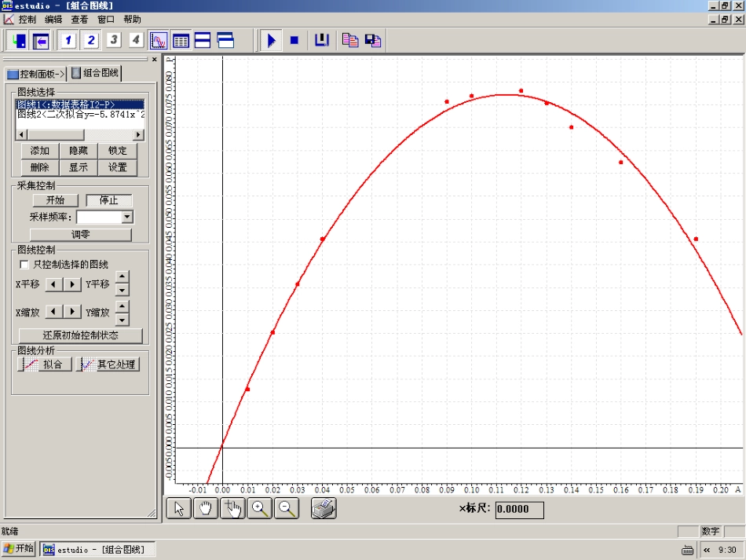Screen dimensions: 746x560
Task: Choose the hand pan tool
Action: click(x=206, y=509)
